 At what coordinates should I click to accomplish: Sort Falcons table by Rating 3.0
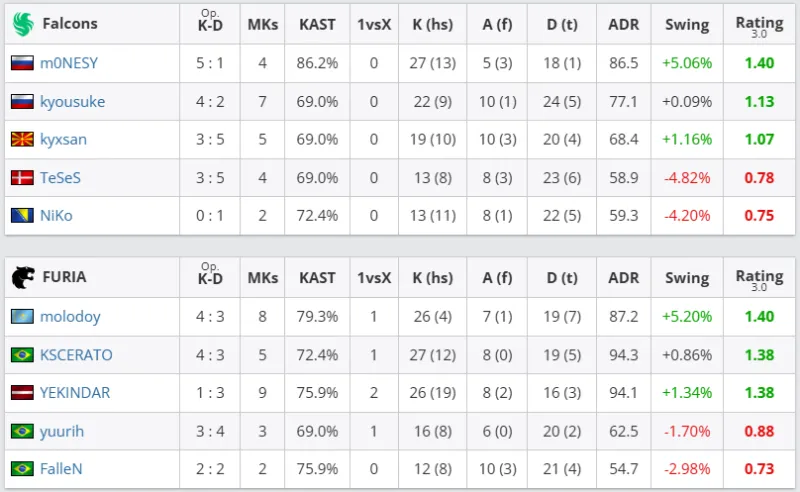(x=759, y=24)
